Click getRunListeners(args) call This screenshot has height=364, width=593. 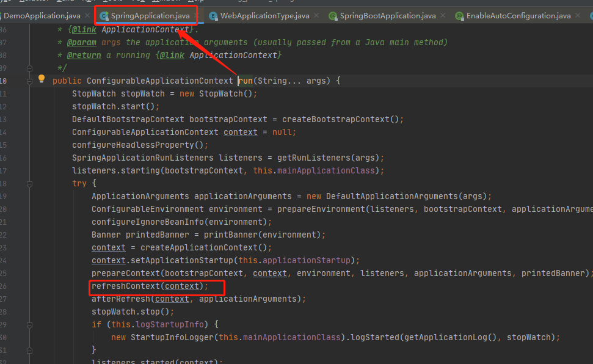(329, 158)
